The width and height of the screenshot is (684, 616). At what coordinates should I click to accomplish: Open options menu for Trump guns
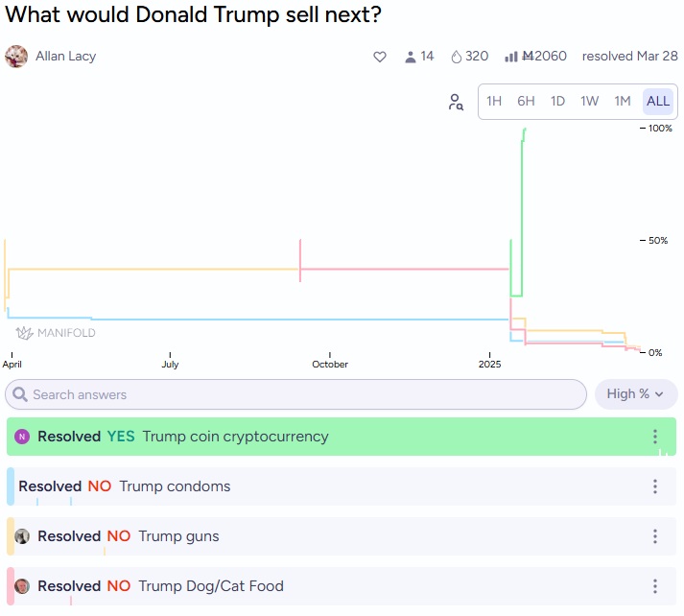point(655,536)
